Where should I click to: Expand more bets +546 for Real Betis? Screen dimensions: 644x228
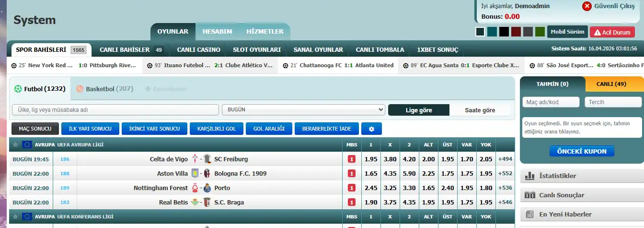[505, 202]
